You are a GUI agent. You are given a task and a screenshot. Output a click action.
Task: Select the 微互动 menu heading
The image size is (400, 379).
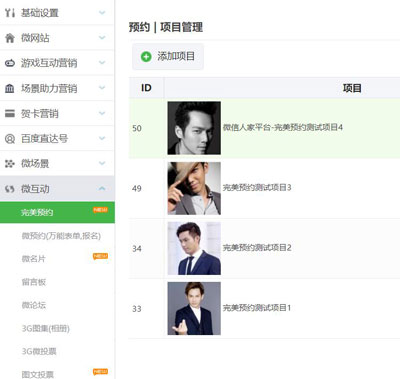point(57,189)
